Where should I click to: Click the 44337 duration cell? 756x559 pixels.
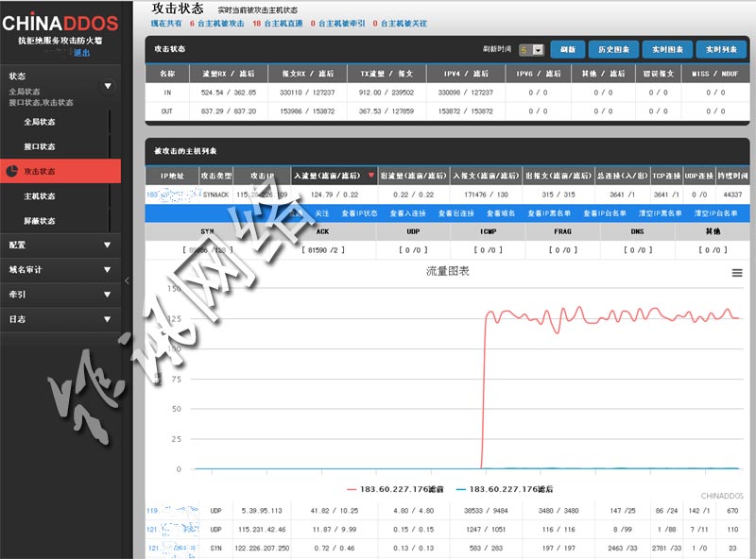[x=732, y=195]
